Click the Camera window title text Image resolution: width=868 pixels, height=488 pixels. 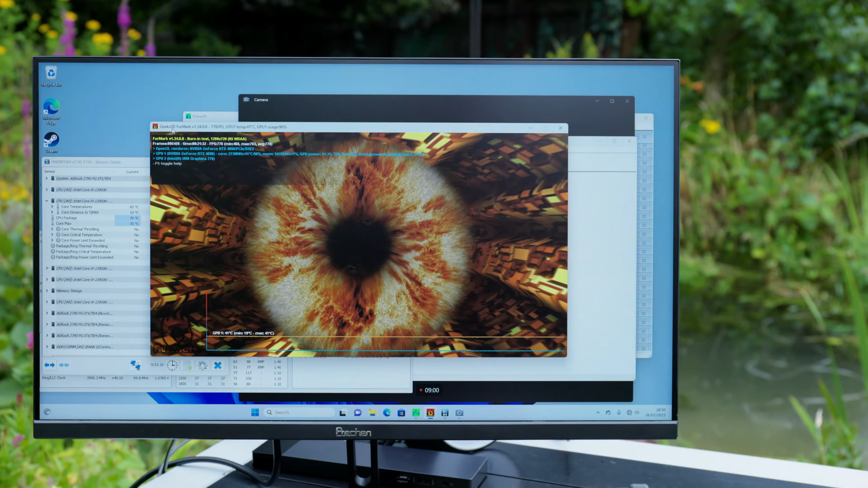click(261, 100)
